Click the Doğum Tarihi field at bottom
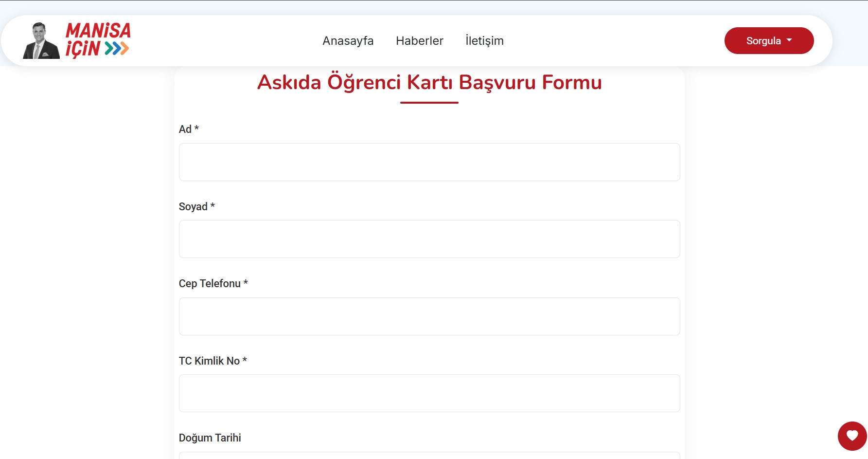This screenshot has width=868, height=459. pos(429,456)
